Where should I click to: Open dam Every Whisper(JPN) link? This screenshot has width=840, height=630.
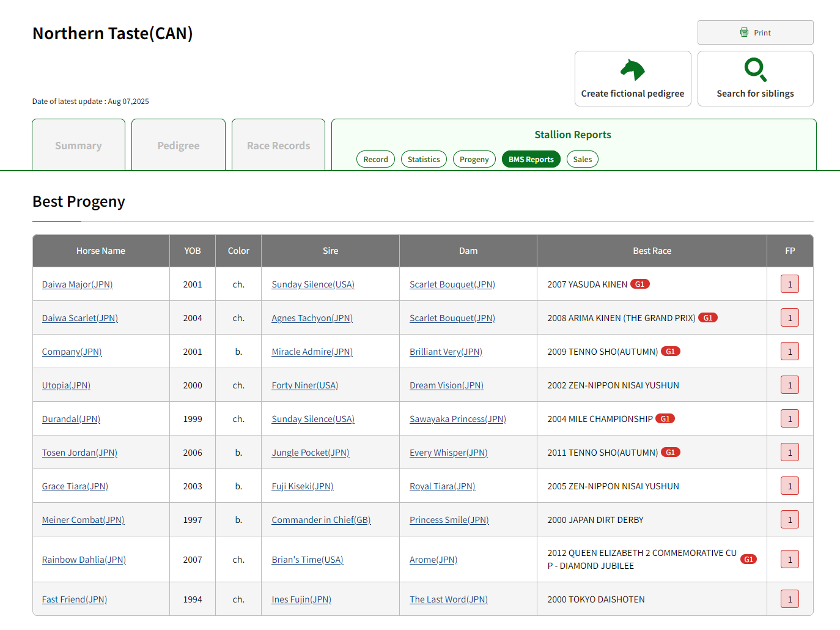point(449,453)
